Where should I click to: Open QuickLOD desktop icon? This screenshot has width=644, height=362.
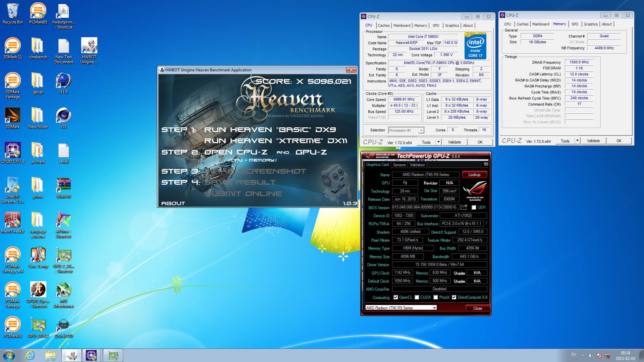point(63,327)
